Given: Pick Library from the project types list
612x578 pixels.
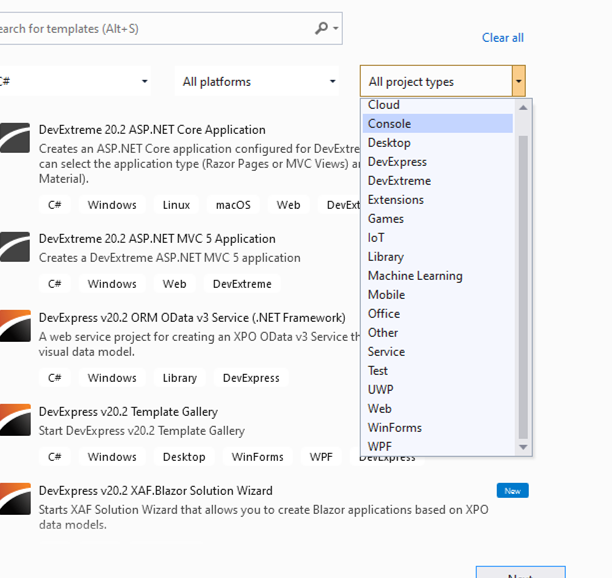Looking at the screenshot, I should coord(438,256).
